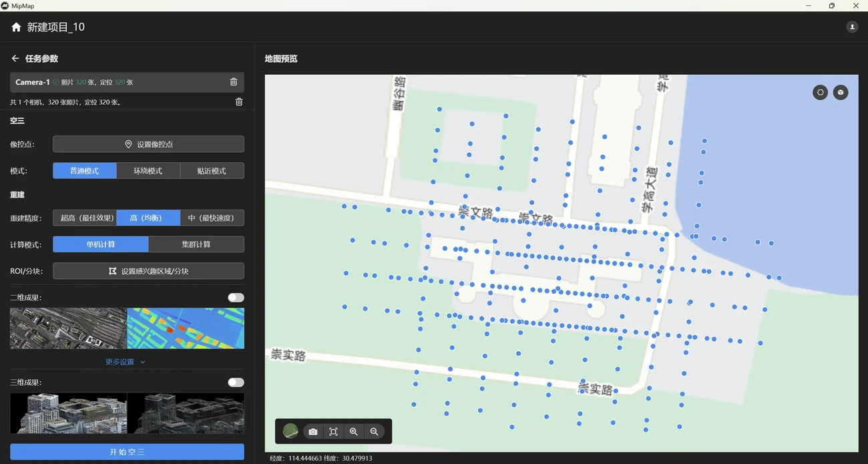This screenshot has width=868, height=464.
Task: Switch to satellite basemap thumbnail
Action: [x=290, y=432]
